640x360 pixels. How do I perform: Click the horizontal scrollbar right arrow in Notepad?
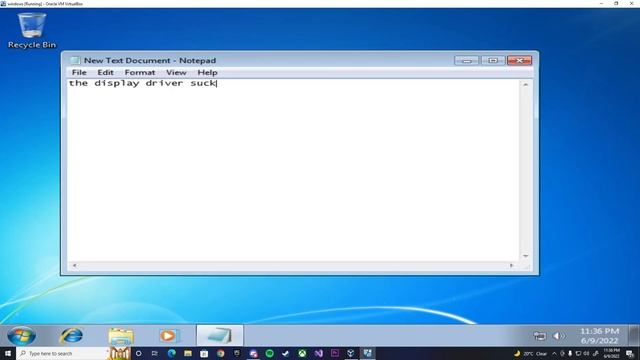511,265
